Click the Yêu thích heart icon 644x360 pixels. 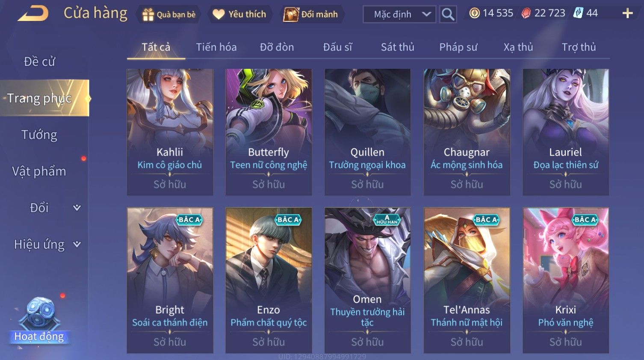click(x=219, y=15)
